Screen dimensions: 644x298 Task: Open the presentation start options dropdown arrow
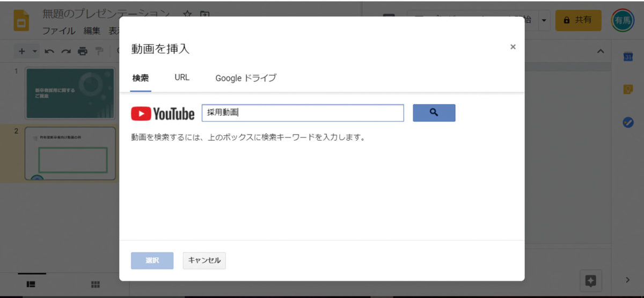coord(544,20)
